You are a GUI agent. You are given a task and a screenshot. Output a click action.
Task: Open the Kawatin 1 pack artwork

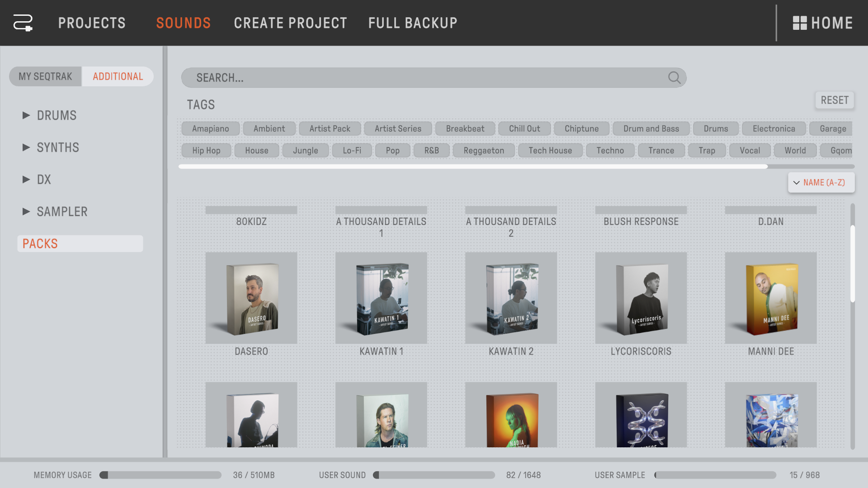point(381,298)
